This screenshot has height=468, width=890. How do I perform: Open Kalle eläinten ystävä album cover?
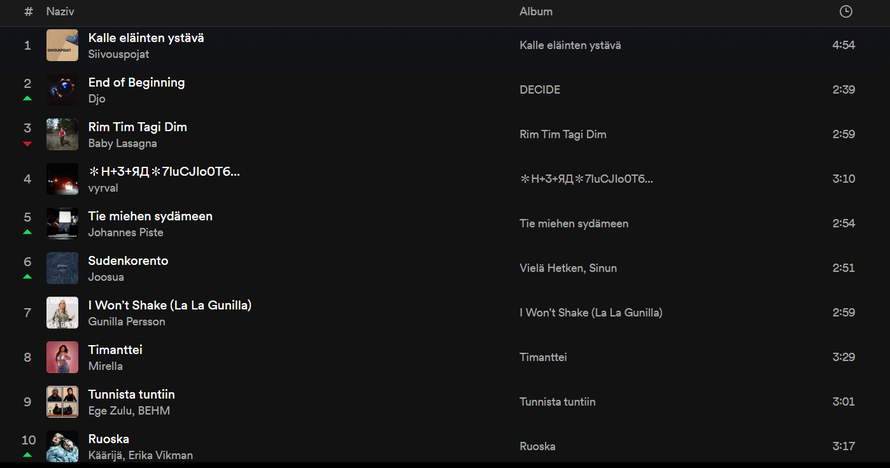62,45
